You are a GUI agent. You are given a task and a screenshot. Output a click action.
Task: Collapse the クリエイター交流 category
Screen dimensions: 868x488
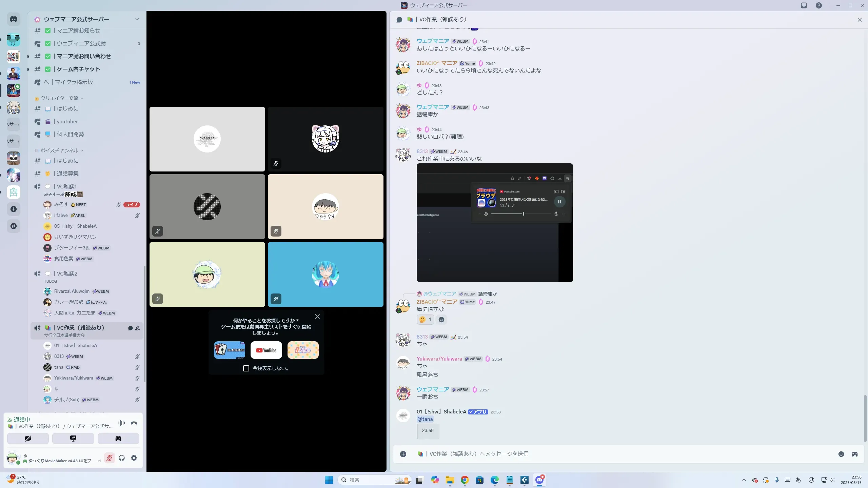point(59,98)
